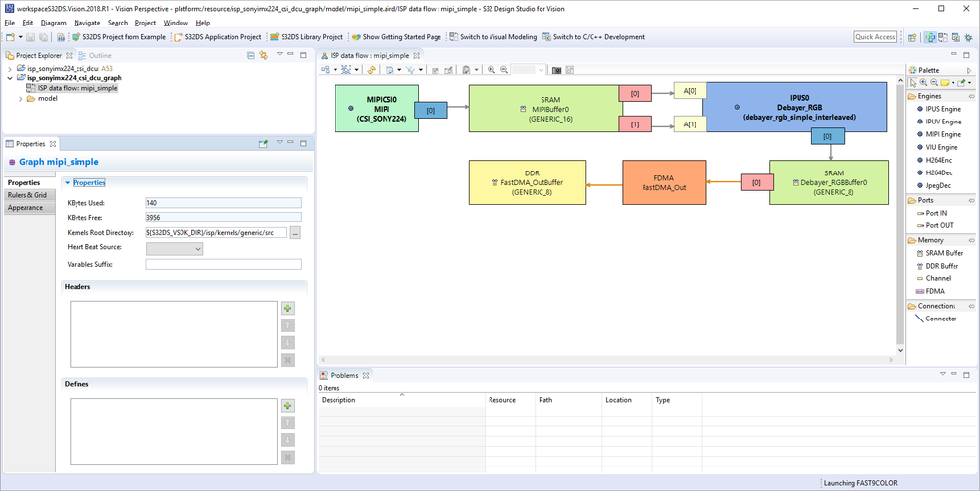This screenshot has width=980, height=491.
Task: Open the Diagram menu
Action: [53, 23]
